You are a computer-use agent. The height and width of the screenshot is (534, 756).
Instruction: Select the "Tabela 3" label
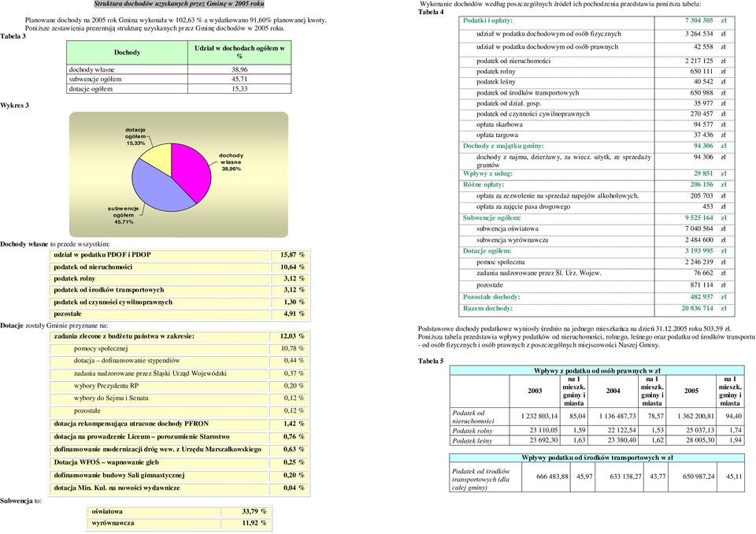click(13, 36)
